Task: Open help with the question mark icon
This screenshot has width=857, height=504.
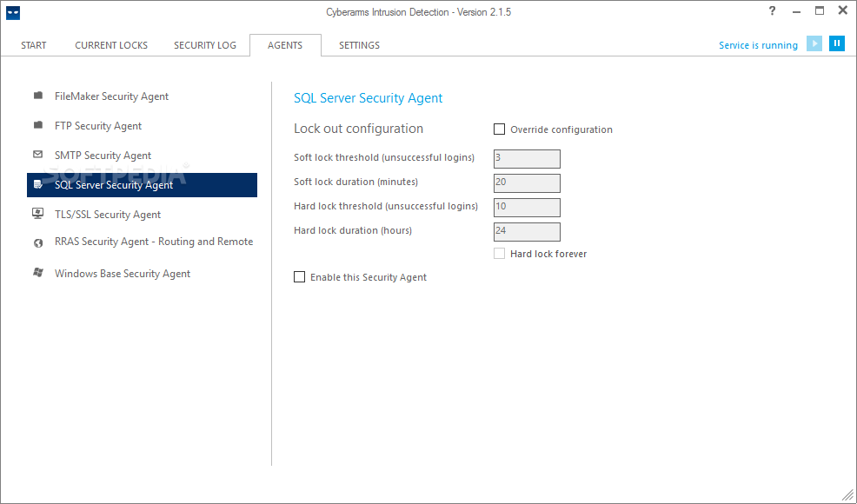Action: 772,11
